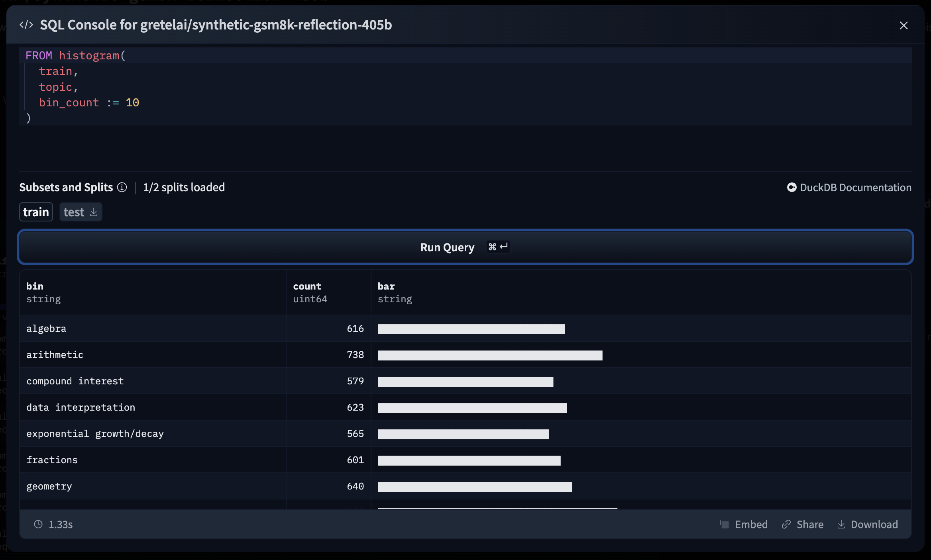Click the count column header
Screen dimensions: 931x560
(x=307, y=286)
